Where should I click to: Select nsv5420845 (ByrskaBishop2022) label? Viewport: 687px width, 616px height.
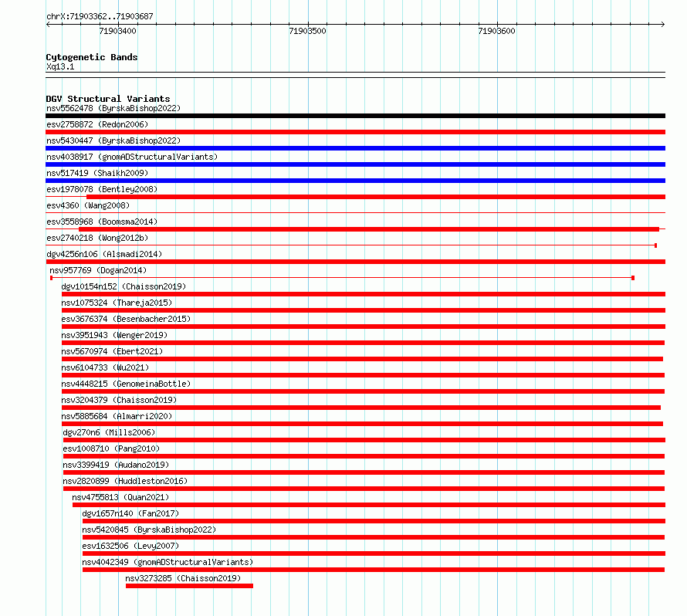pos(149,530)
